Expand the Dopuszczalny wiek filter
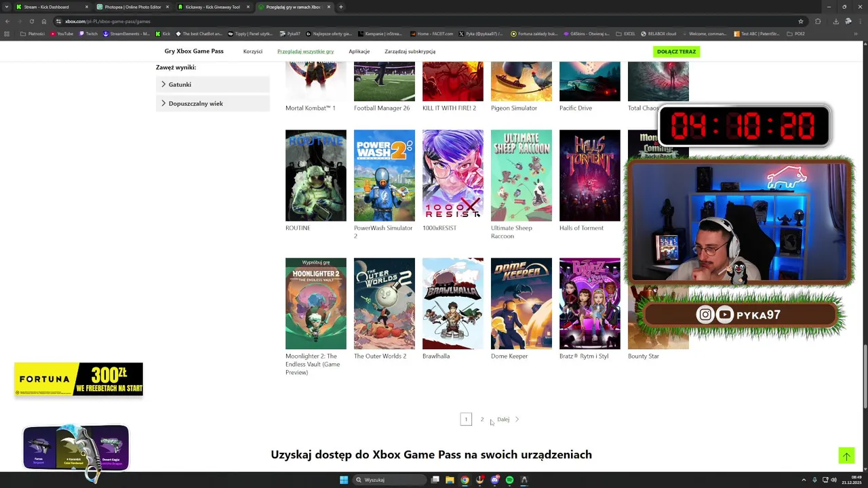The image size is (868, 488). 213,104
